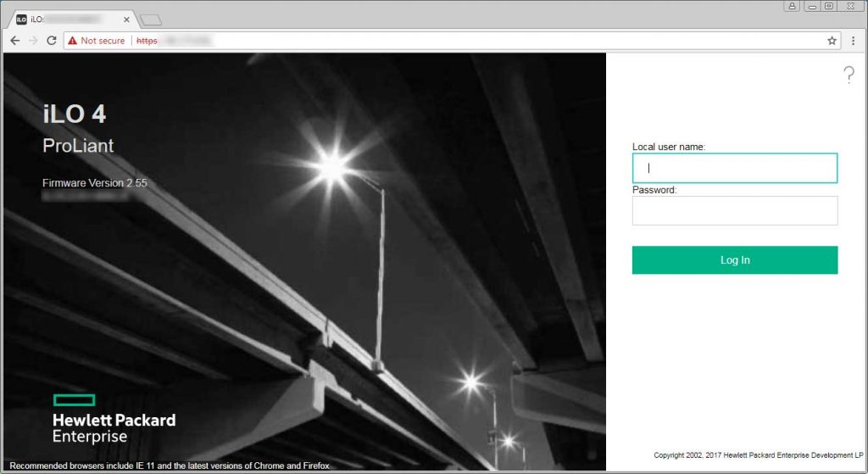Screen dimensions: 868x474
Task: Click the iLO 4 heading
Action: point(75,115)
